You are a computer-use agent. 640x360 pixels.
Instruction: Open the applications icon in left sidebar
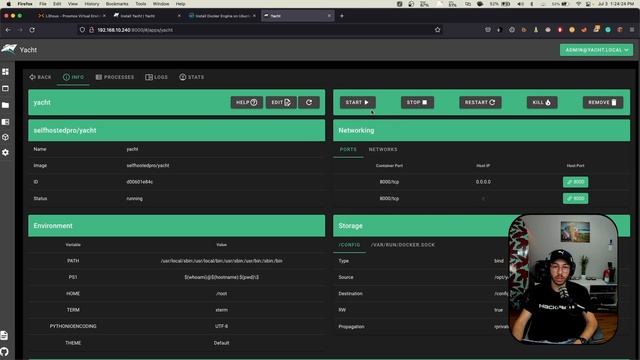click(x=5, y=88)
